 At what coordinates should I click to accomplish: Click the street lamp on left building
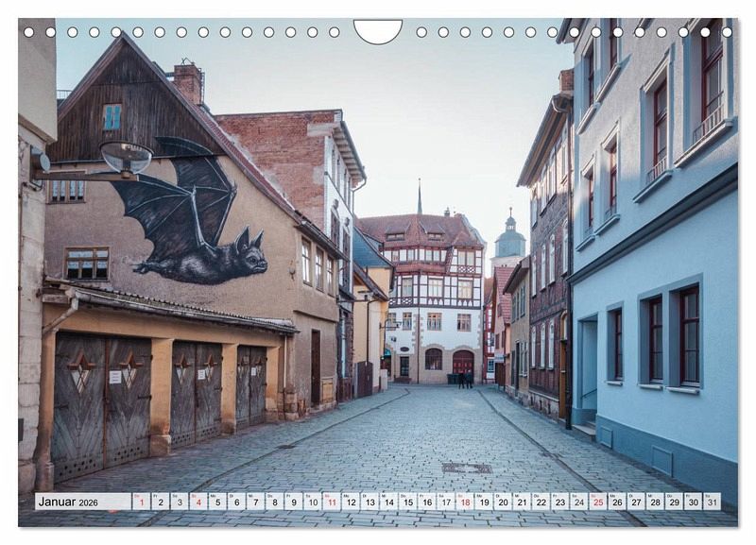coord(125,158)
